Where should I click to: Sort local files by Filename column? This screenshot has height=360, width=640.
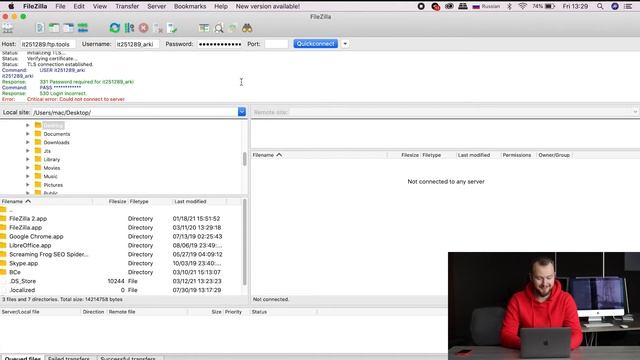pyautogui.click(x=46, y=201)
